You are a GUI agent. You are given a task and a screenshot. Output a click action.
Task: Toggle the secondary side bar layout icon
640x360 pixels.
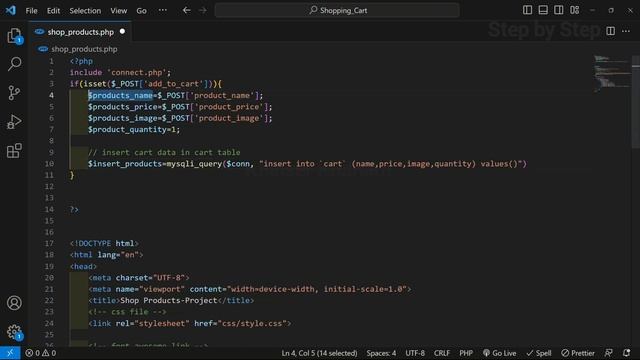[559, 10]
